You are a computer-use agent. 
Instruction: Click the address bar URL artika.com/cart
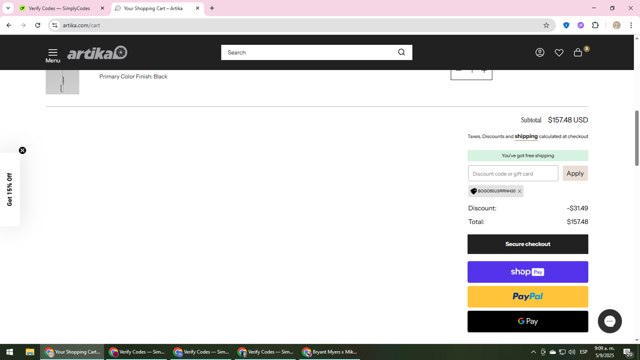click(x=81, y=25)
